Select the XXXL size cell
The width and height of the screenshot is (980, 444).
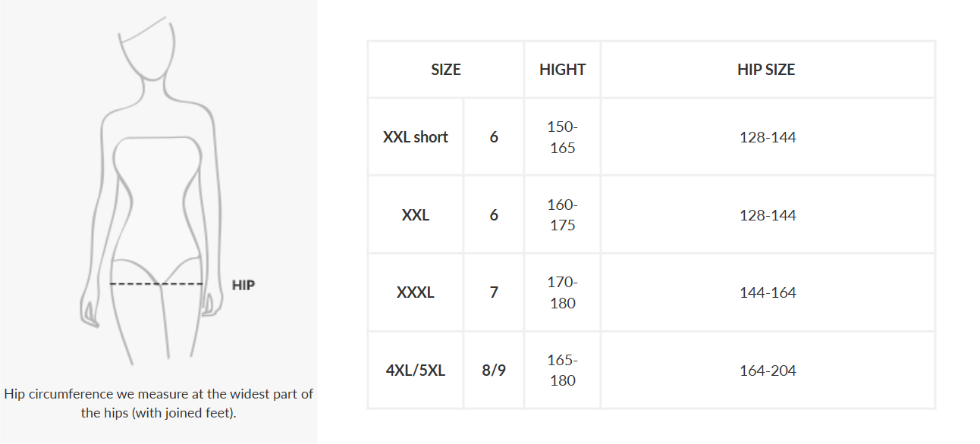[x=416, y=292]
